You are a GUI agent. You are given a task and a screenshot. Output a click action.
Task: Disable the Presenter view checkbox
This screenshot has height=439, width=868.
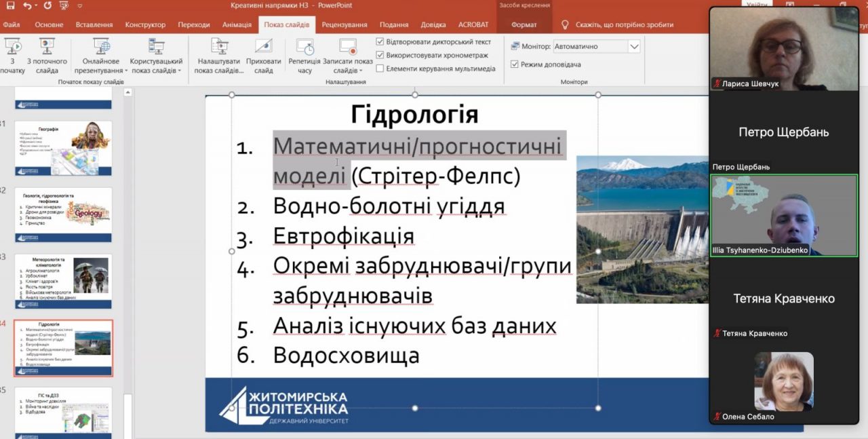click(x=515, y=64)
